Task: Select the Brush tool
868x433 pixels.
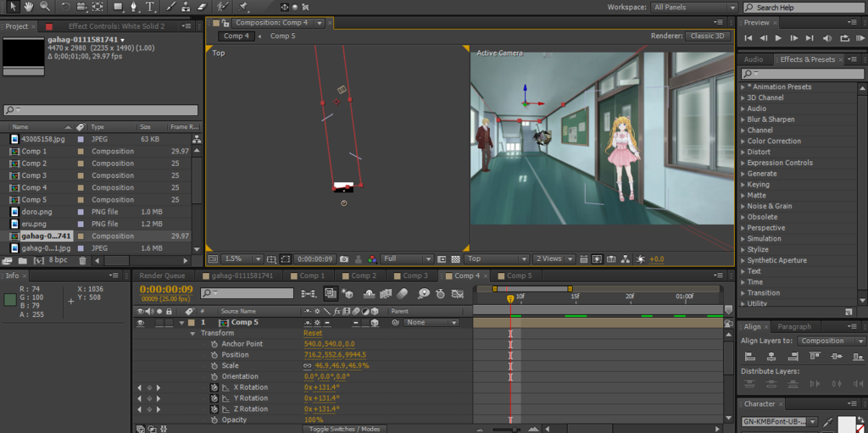Action: 170,7
